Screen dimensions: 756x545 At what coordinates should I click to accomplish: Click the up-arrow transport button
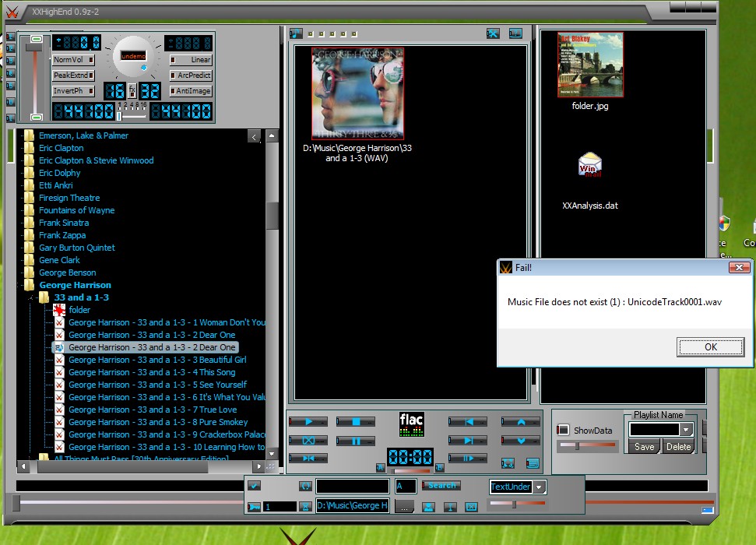click(521, 422)
